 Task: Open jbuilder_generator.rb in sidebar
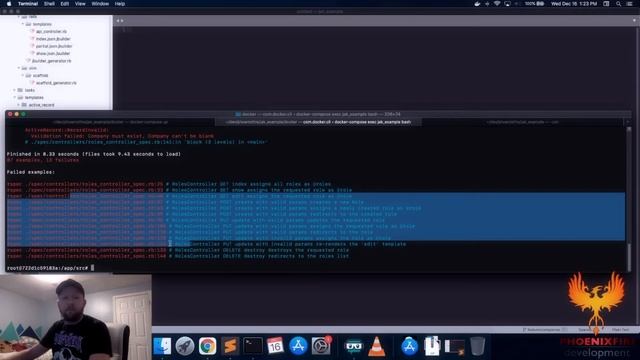tap(51, 61)
